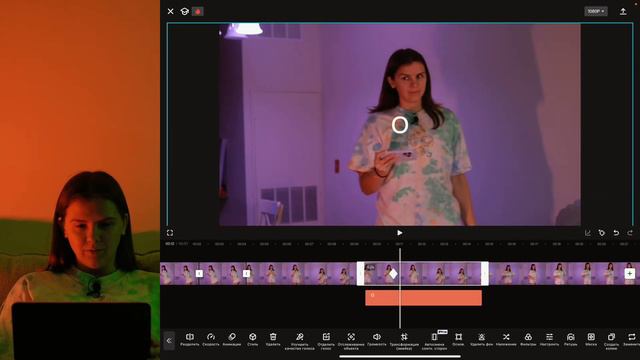Select the Оттенок square frame tool
640x360 pixels.
point(458,340)
